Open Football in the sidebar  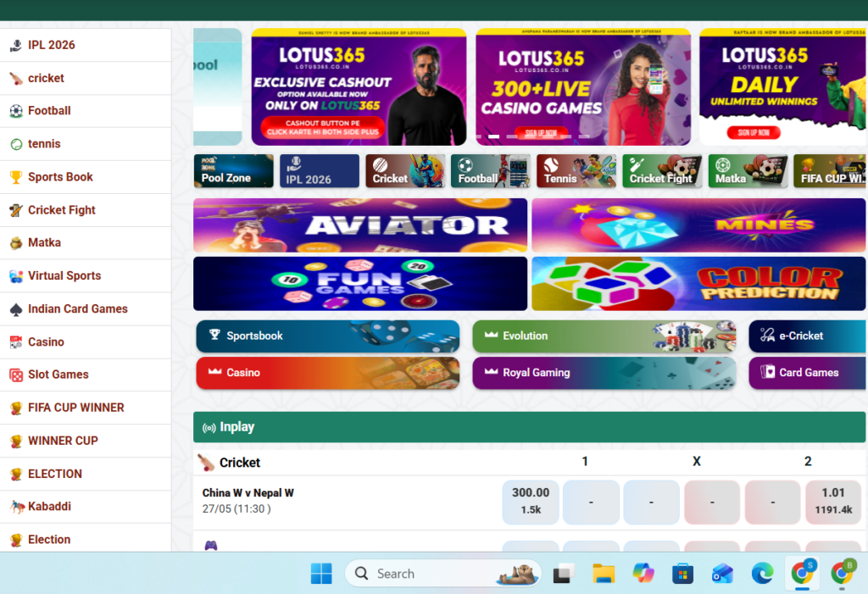point(86,111)
